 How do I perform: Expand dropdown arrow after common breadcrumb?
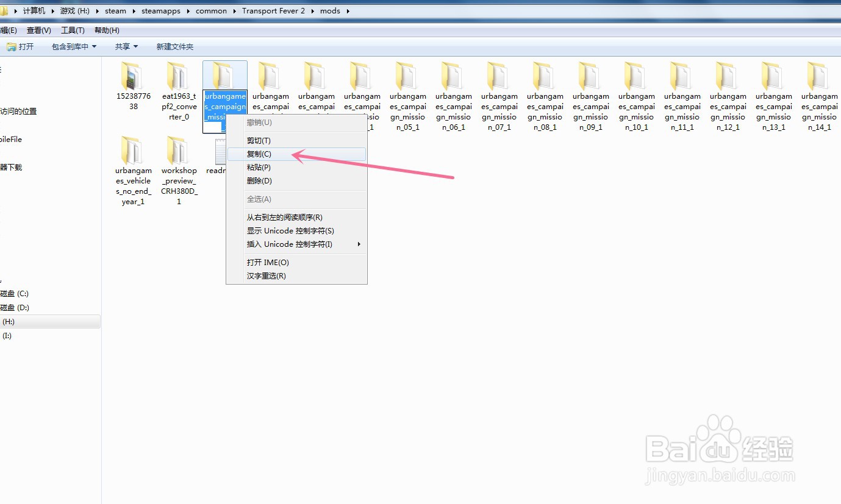click(234, 11)
